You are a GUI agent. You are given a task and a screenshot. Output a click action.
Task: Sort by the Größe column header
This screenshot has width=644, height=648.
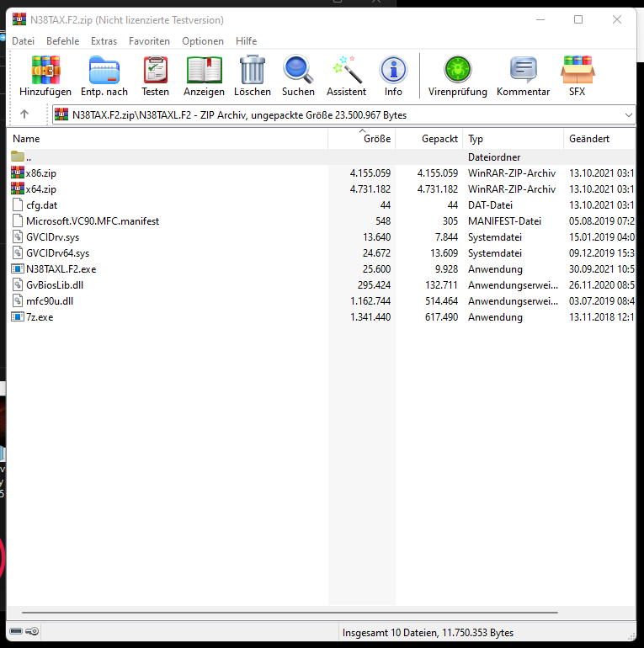(362, 139)
